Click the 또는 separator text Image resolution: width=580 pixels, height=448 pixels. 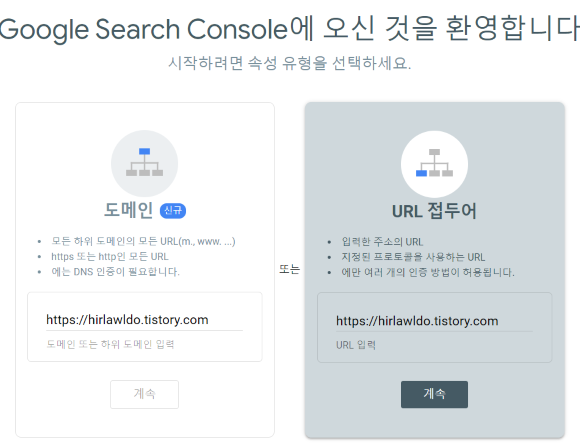pyautogui.click(x=289, y=269)
